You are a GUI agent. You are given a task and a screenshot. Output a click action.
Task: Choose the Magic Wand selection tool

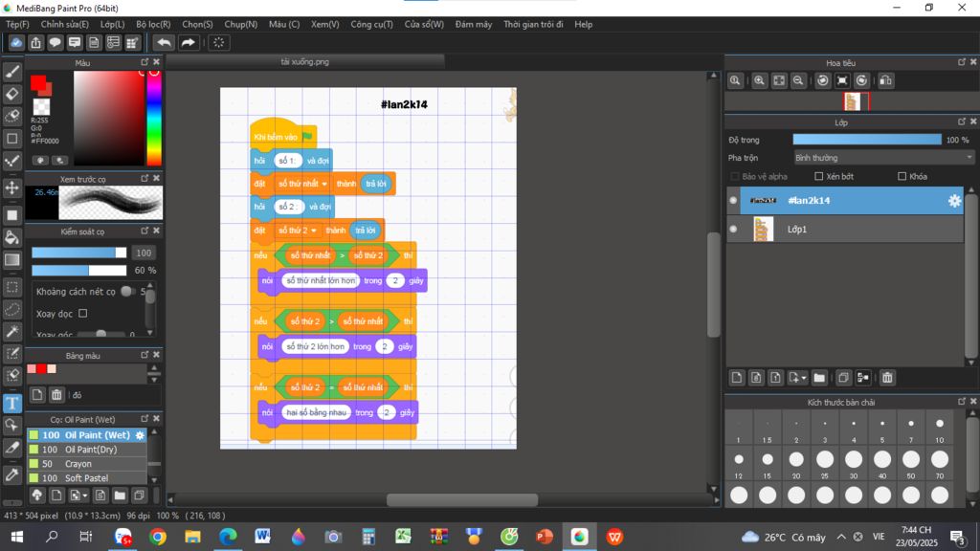pos(12,332)
